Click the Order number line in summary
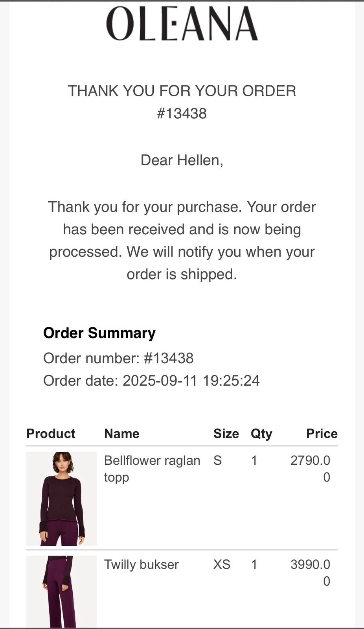This screenshot has width=364, height=629. (118, 358)
